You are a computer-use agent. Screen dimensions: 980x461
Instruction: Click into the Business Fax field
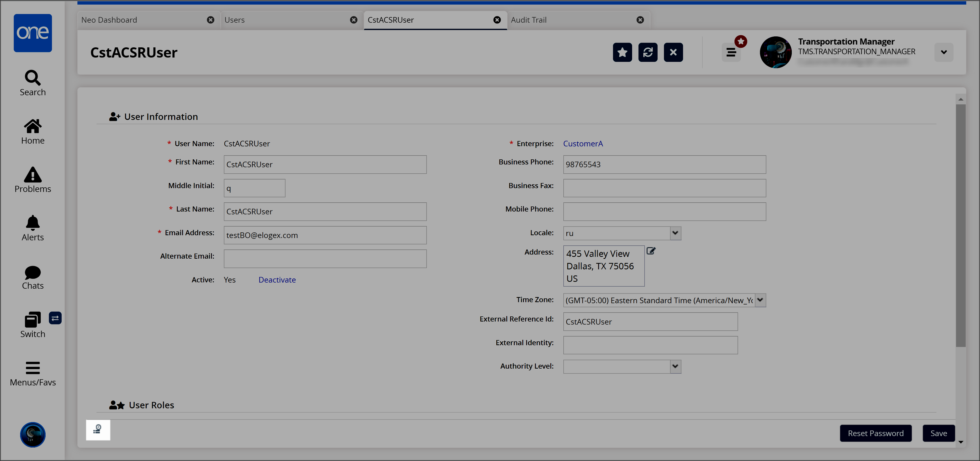pos(664,188)
